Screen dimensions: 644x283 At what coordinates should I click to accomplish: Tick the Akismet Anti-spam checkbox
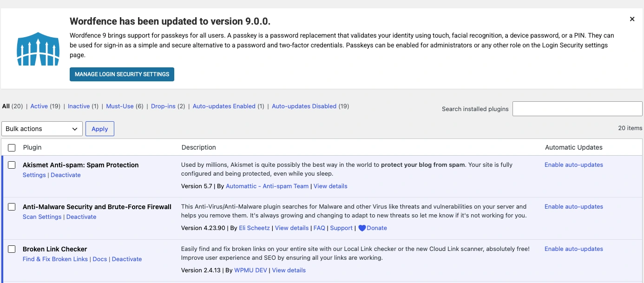point(12,165)
